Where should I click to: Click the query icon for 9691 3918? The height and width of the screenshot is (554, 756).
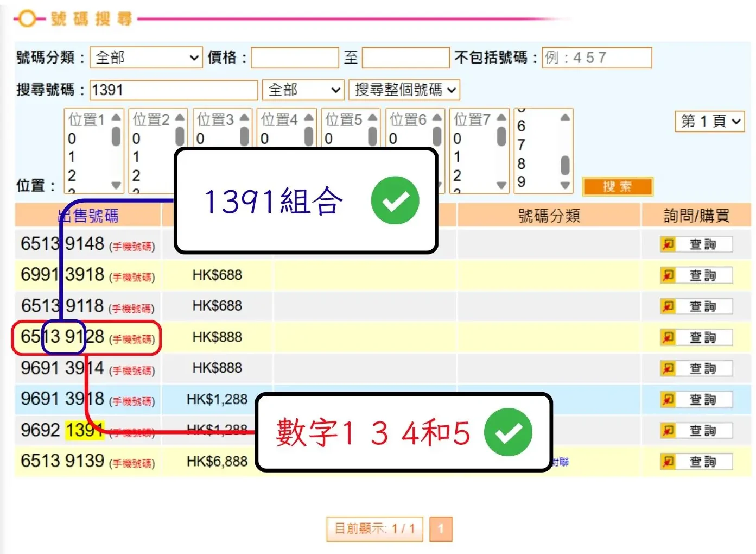pos(668,399)
